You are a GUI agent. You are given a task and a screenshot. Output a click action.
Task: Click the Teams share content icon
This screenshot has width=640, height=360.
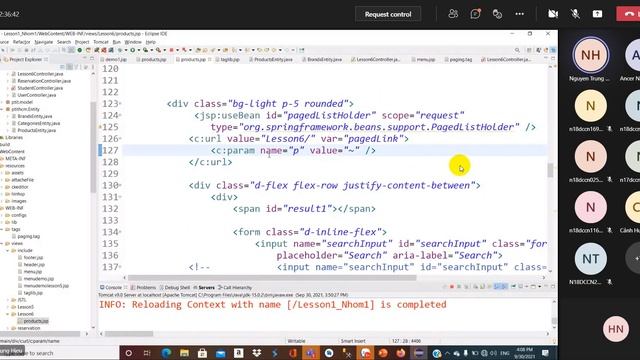[597, 14]
